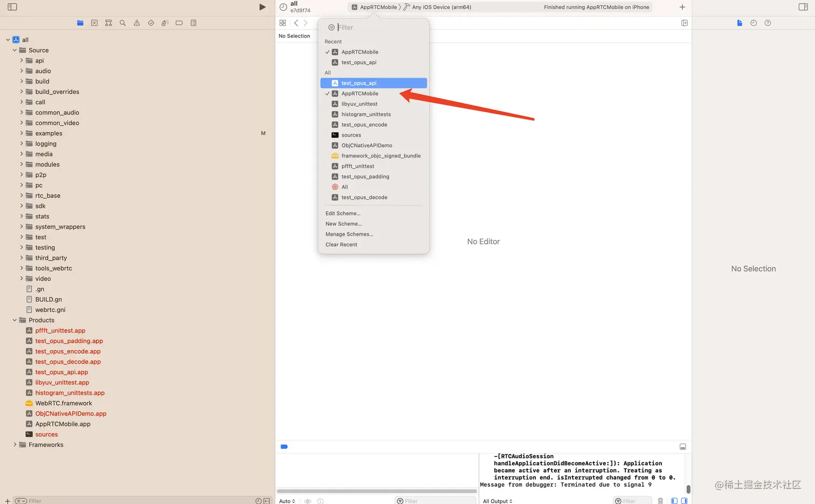This screenshot has height=504, width=815.
Task: Open the breakpoint navigator
Action: [x=179, y=23]
